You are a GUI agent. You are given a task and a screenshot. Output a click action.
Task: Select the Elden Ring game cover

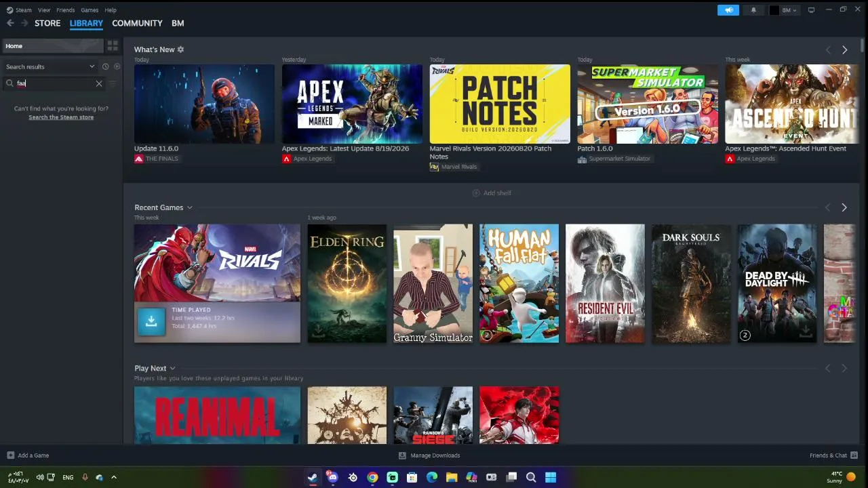[x=347, y=283]
